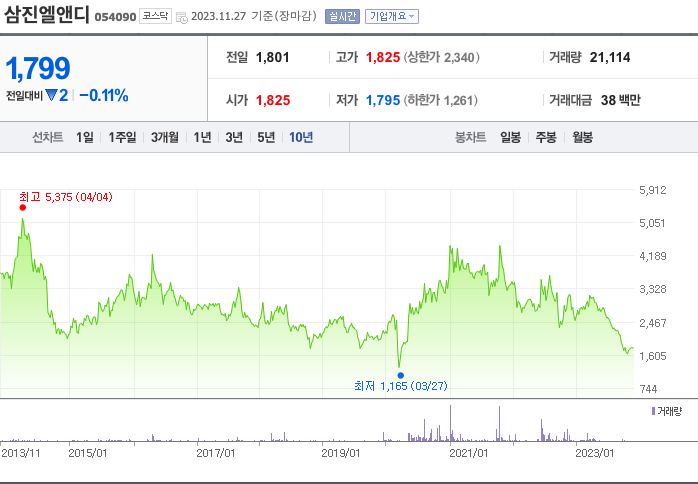698x484 pixels.
Task: Click the 최고 5,375 peak label
Action: pyautogui.click(x=66, y=197)
